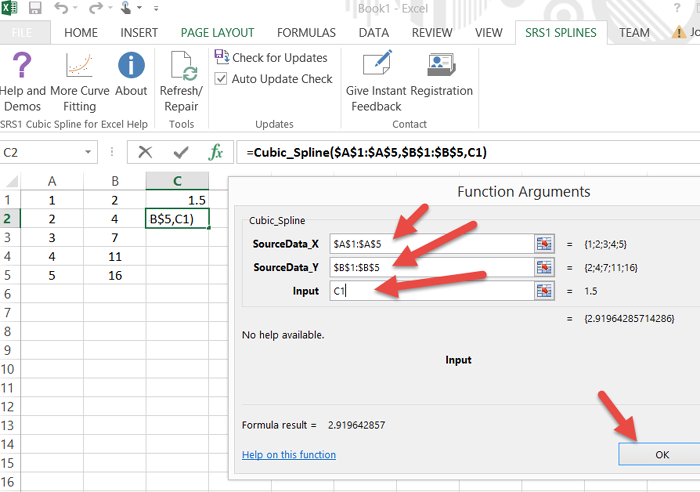This screenshot has height=492, width=700.
Task: Open Help and Demos question mark icon
Action: tap(22, 65)
